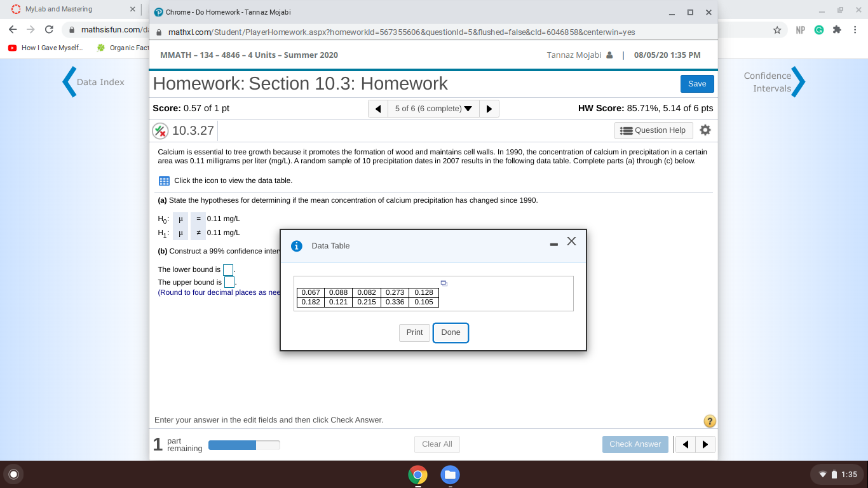Viewport: 868px width, 488px height.
Task: Open the question navigation dropdown showing 5 of 6
Action: (x=433, y=108)
